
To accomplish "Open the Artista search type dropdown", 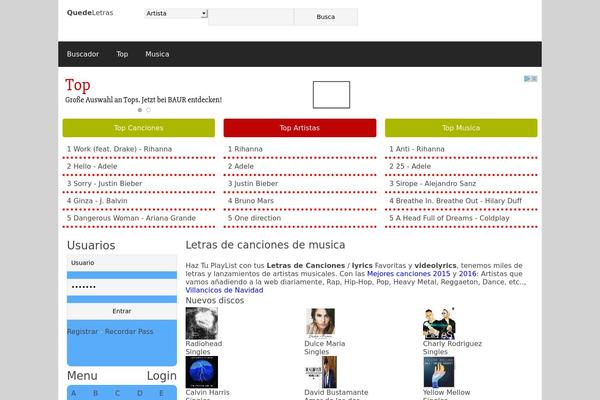I will 176,13.
